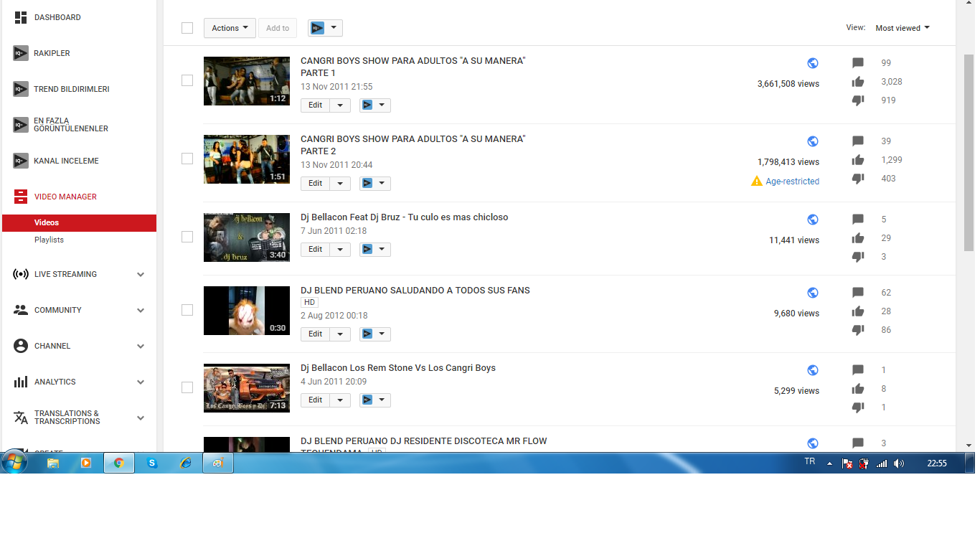Click Edit button for Los Rem Stone video
The width and height of the screenshot is (980, 551).
tap(316, 400)
